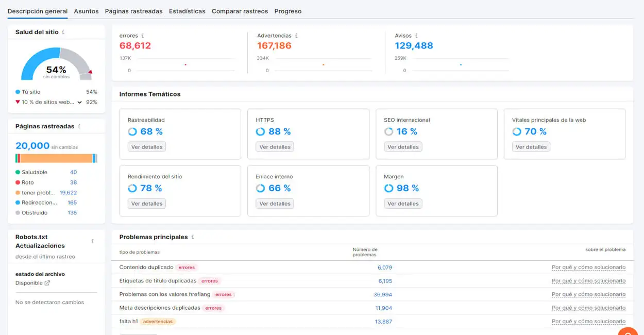Open the info icon next to Robots.txt Actualizaciones

tap(93, 241)
